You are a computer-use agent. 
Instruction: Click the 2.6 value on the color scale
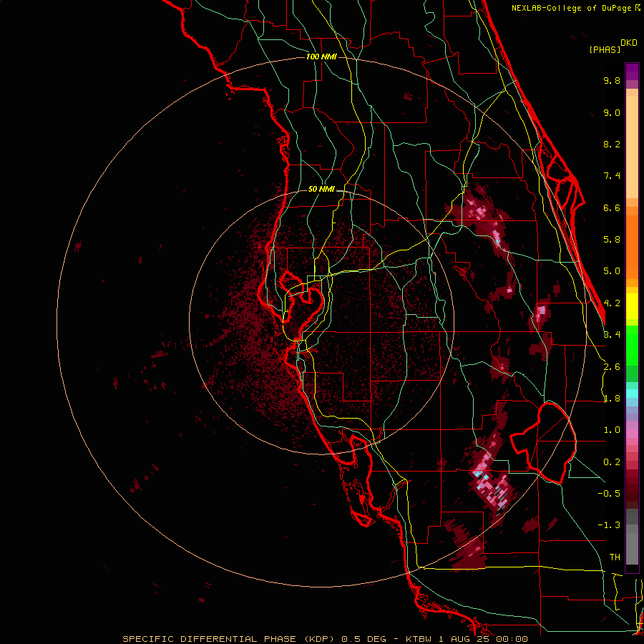click(x=612, y=367)
